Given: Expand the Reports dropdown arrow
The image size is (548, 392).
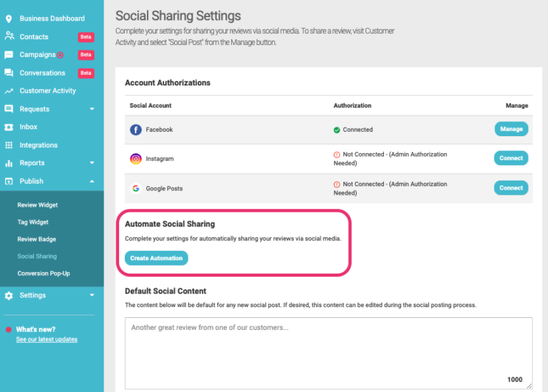Looking at the screenshot, I should [x=92, y=163].
